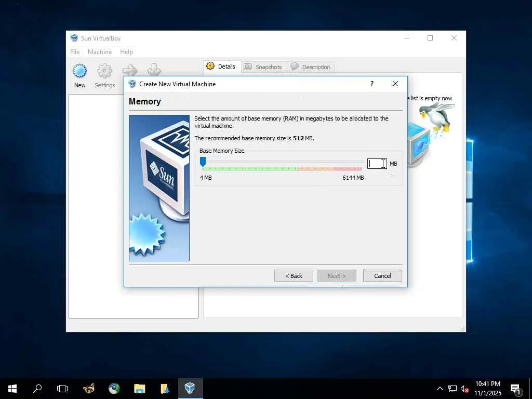Click the VirtualBox taskbar icon
The width and height of the screenshot is (532, 399).
click(x=190, y=389)
